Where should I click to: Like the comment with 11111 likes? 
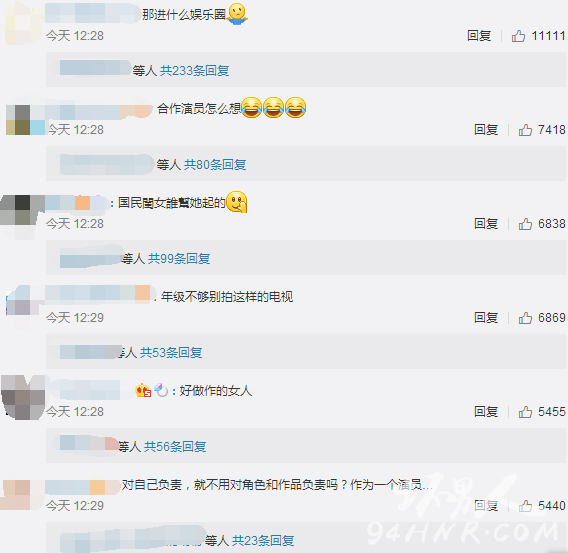518,36
